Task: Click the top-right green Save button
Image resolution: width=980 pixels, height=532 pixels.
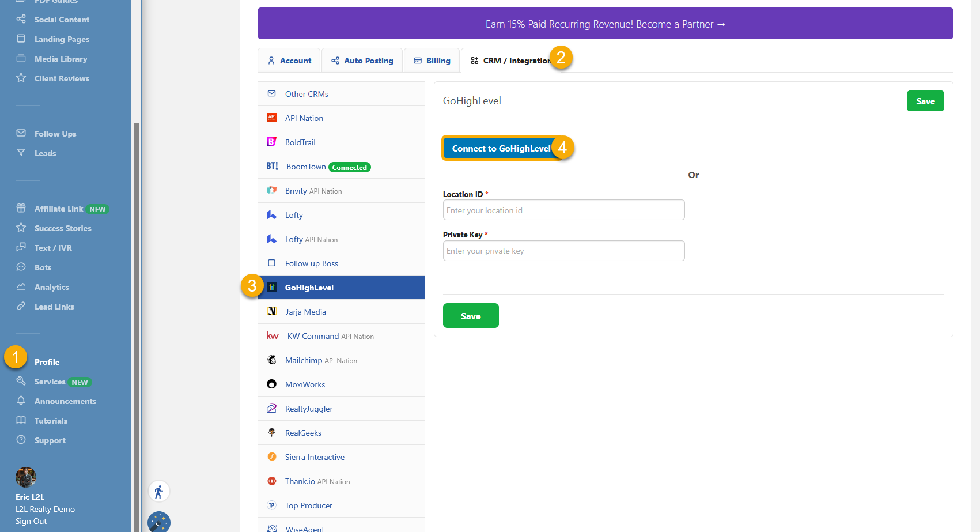Action: point(925,101)
